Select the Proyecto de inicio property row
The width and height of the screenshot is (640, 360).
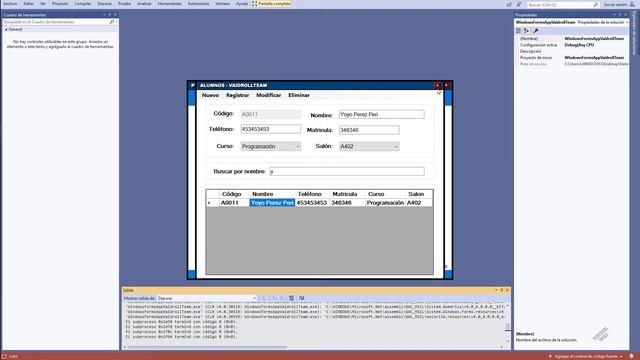[x=571, y=58]
